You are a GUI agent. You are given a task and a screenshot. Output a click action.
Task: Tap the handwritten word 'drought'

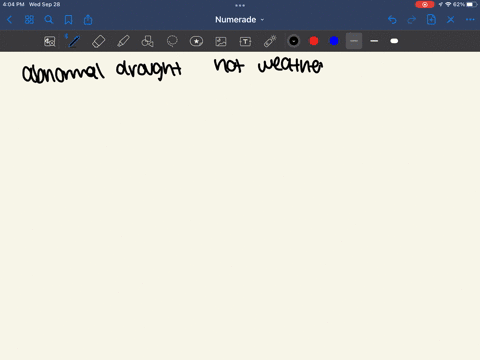pyautogui.click(x=149, y=70)
